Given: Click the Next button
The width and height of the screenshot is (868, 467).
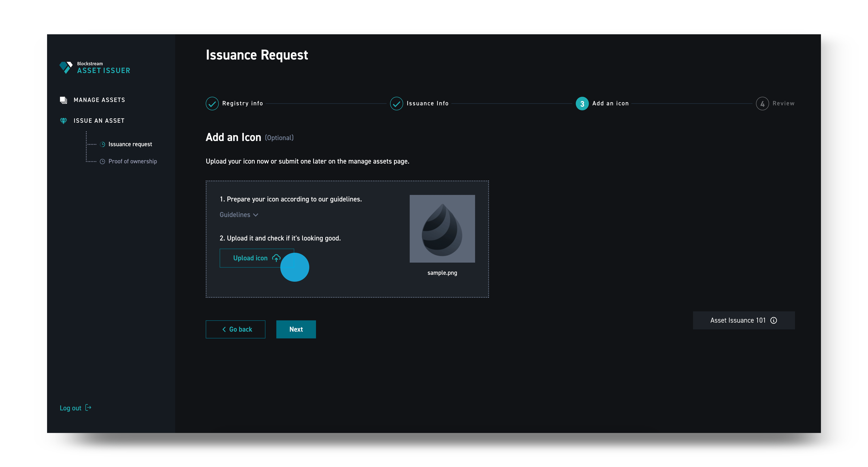Looking at the screenshot, I should (296, 329).
